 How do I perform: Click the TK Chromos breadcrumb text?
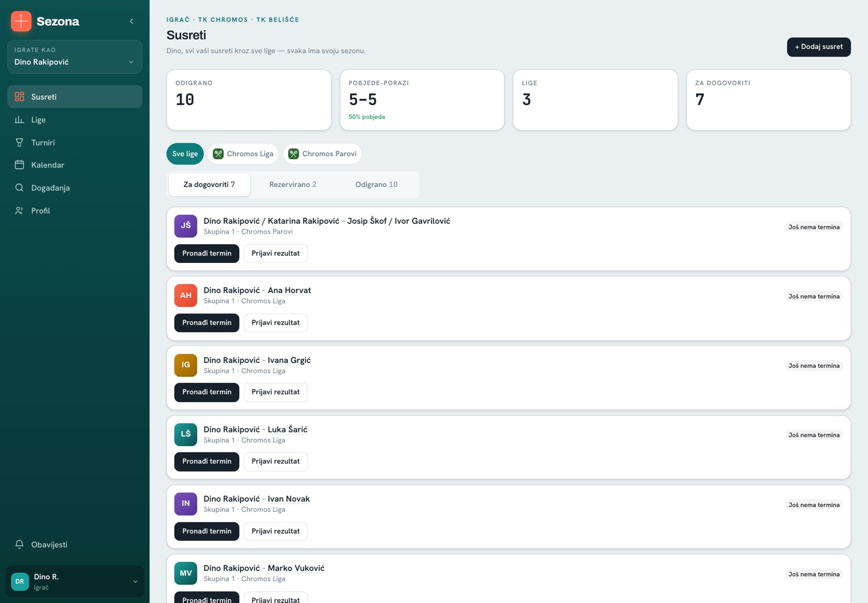coord(223,20)
